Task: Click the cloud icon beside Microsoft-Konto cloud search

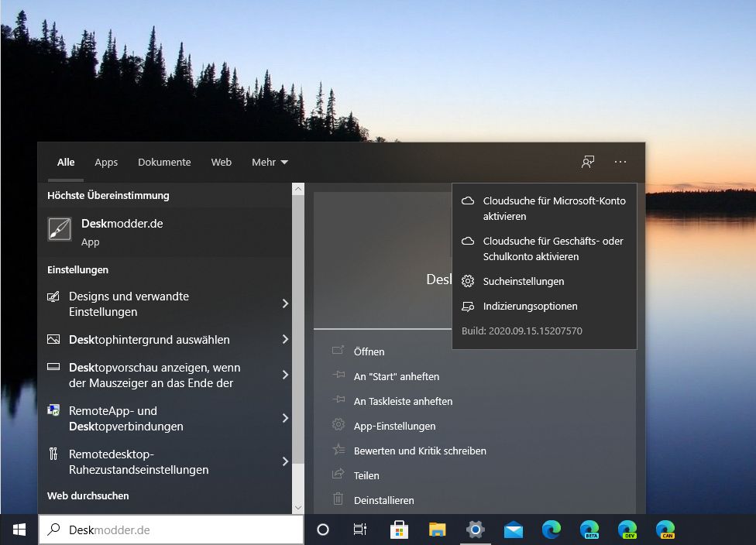Action: [468, 201]
